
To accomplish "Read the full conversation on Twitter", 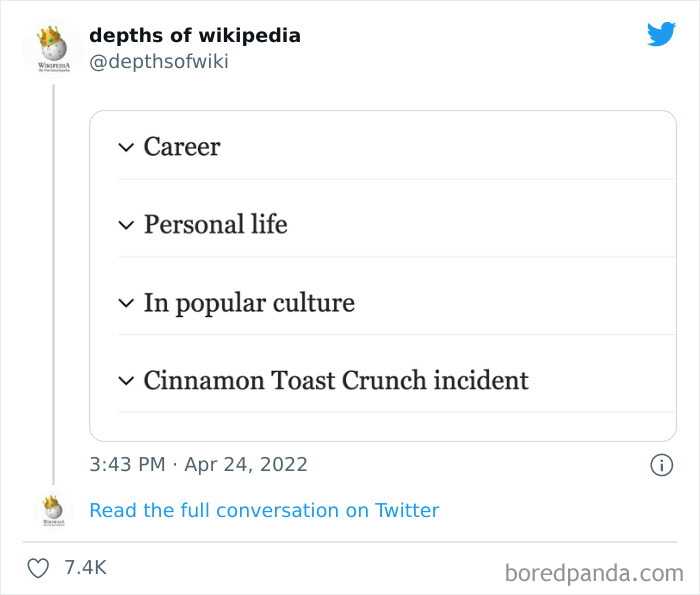I will coord(264,510).
